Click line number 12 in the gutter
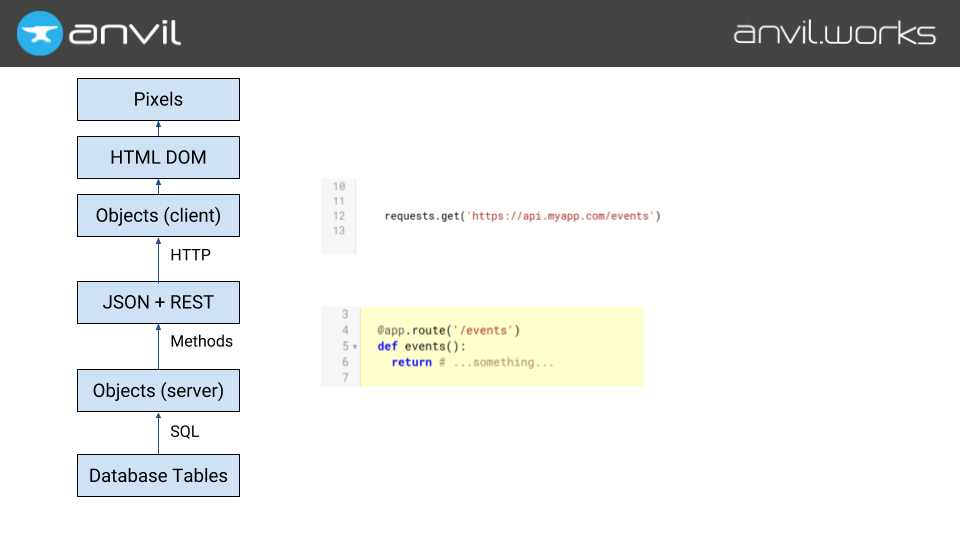Viewport: 960px width, 540px height. [x=338, y=216]
